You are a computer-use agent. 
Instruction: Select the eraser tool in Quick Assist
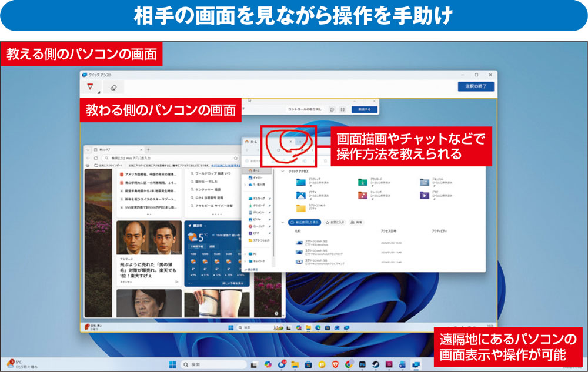coord(113,88)
